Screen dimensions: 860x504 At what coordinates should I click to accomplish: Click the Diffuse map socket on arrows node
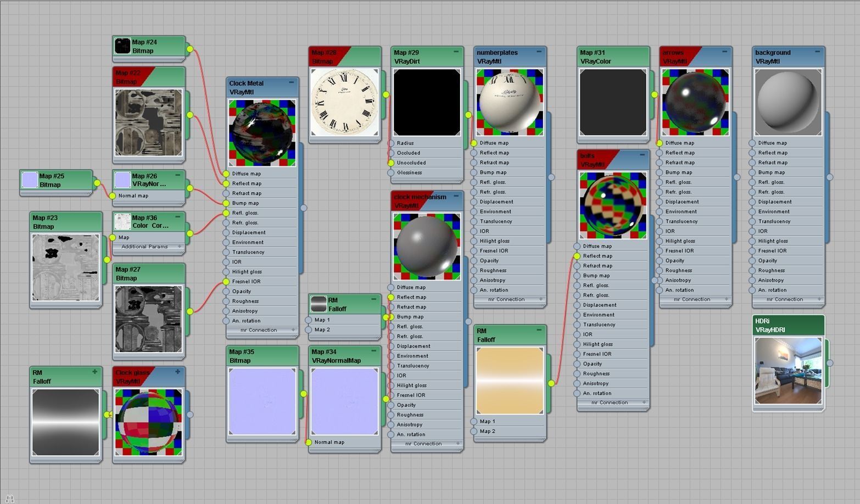[x=660, y=143]
